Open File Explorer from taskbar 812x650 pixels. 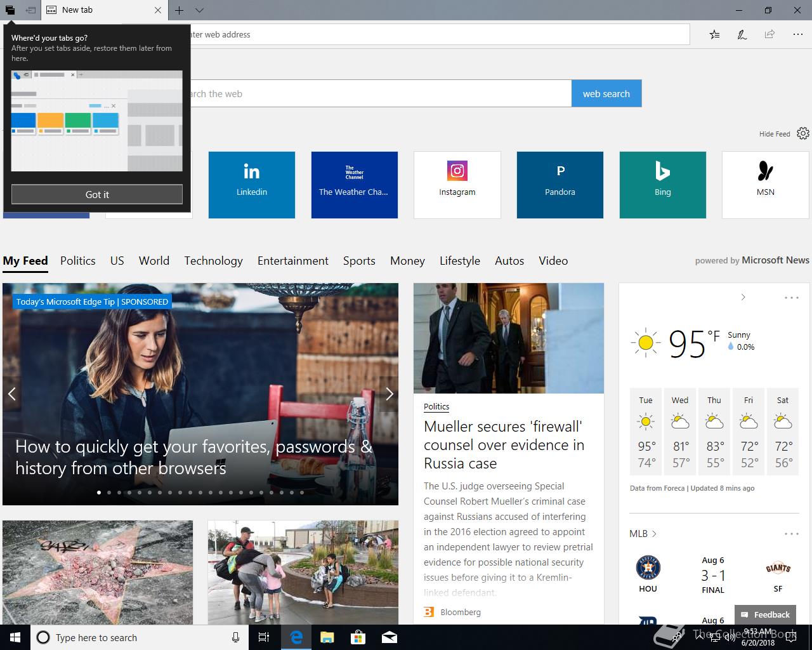[327, 637]
